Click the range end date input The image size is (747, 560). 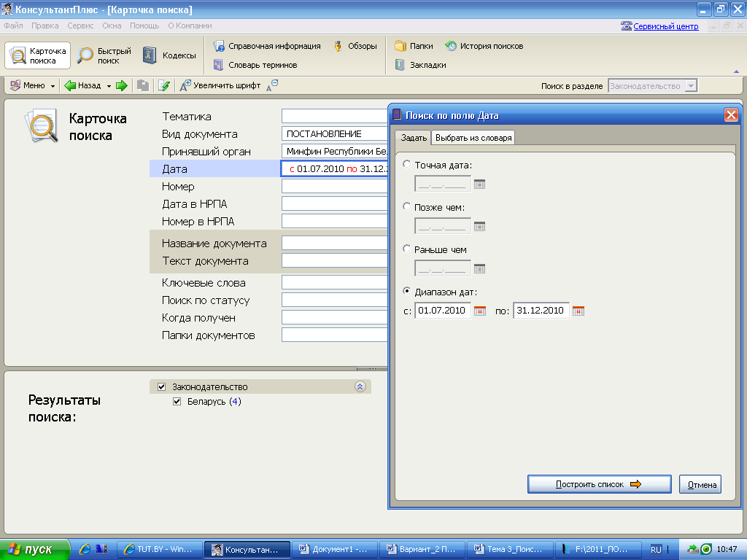click(541, 311)
